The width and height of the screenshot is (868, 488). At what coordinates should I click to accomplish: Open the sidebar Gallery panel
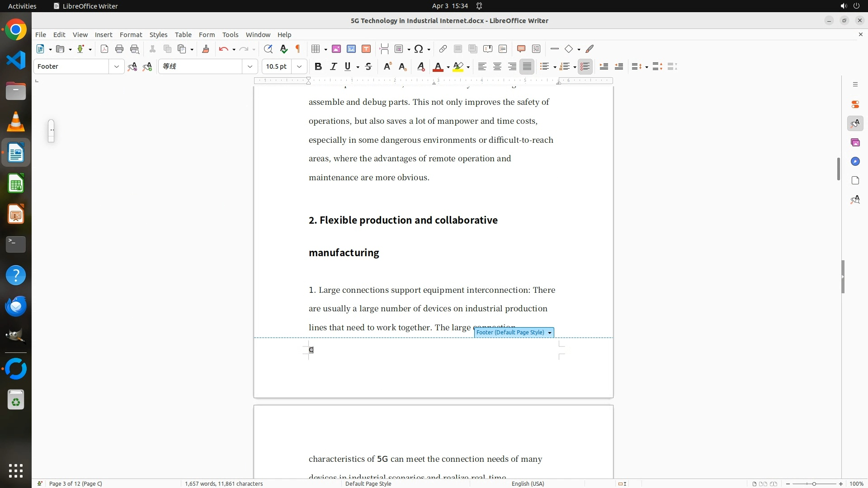click(x=855, y=142)
